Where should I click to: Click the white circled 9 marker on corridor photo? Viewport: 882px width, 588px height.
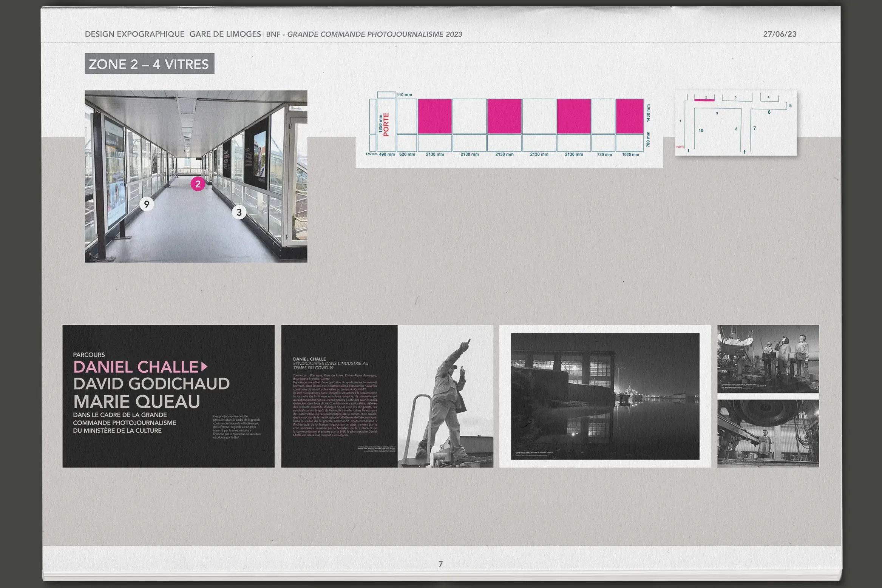pyautogui.click(x=147, y=204)
